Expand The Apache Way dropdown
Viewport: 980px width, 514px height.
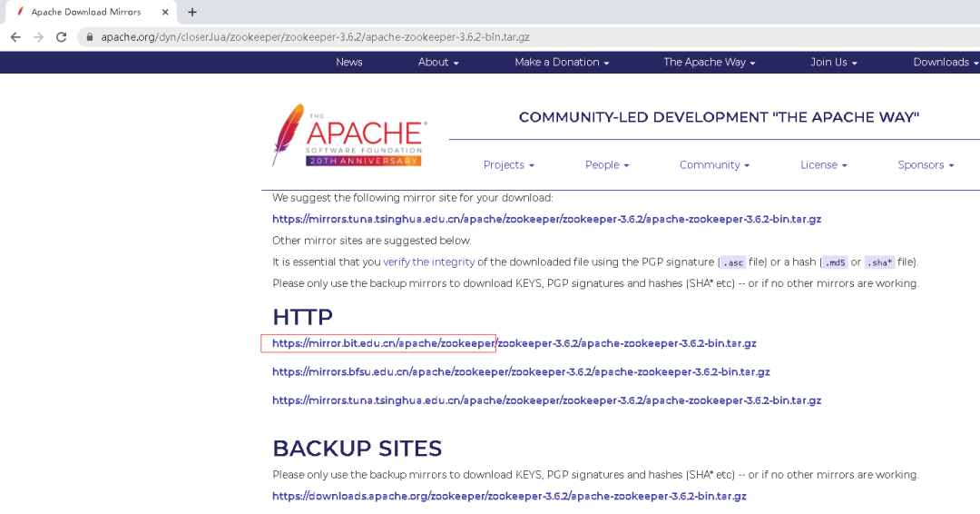(x=710, y=62)
